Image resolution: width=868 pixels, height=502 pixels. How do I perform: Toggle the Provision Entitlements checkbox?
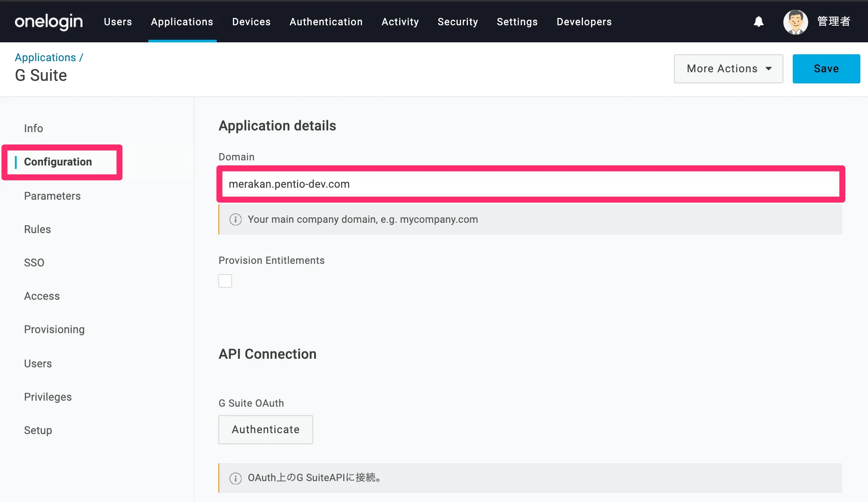[225, 281]
